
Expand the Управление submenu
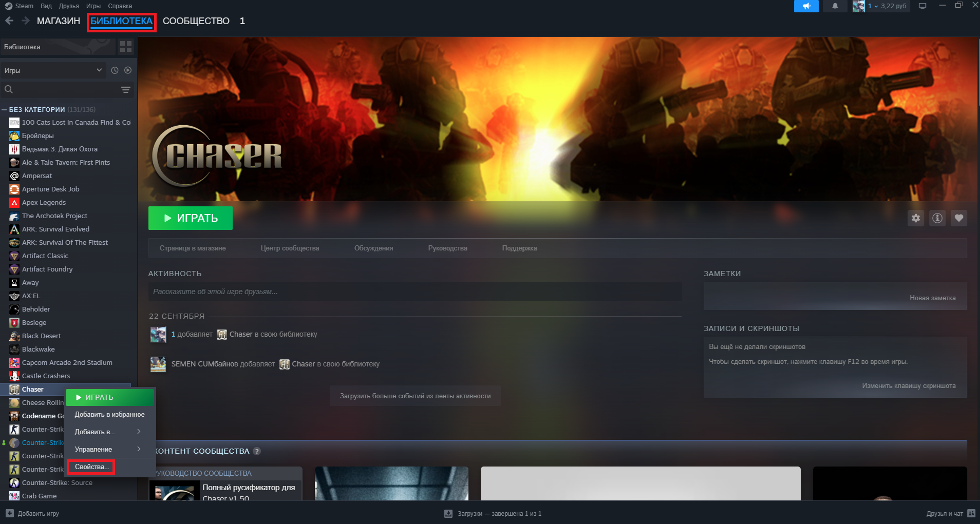coord(110,449)
